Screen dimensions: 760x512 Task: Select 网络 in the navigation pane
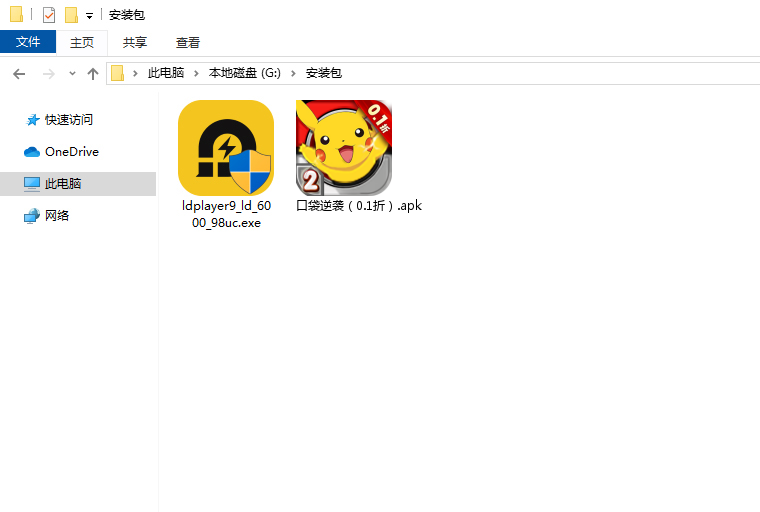pos(57,215)
